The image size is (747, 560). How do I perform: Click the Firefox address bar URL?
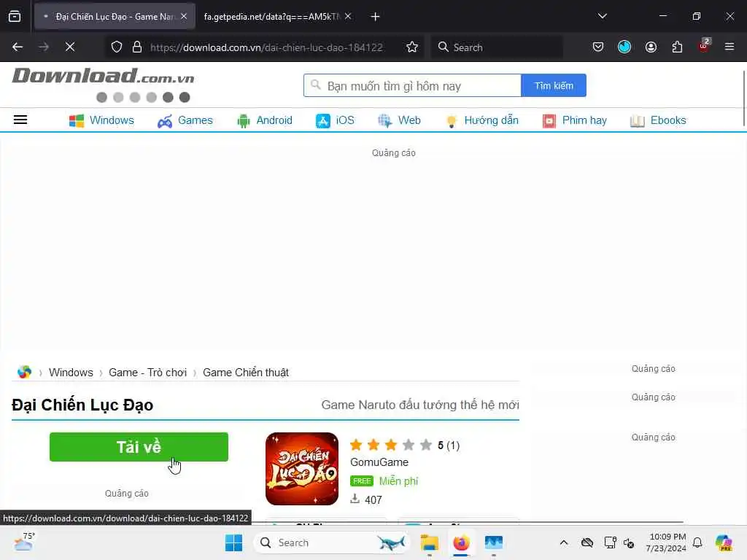tap(266, 47)
